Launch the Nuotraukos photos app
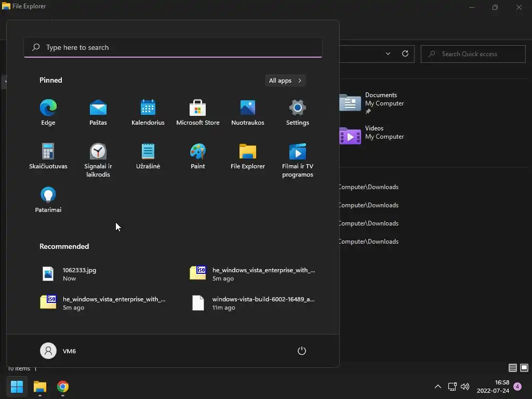Viewport: 532px width, 399px height. click(248, 112)
